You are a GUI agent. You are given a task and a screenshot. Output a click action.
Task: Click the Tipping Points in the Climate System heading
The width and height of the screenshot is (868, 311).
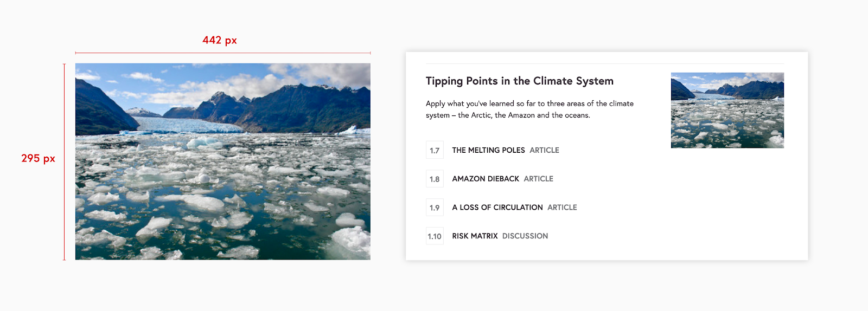point(519,81)
